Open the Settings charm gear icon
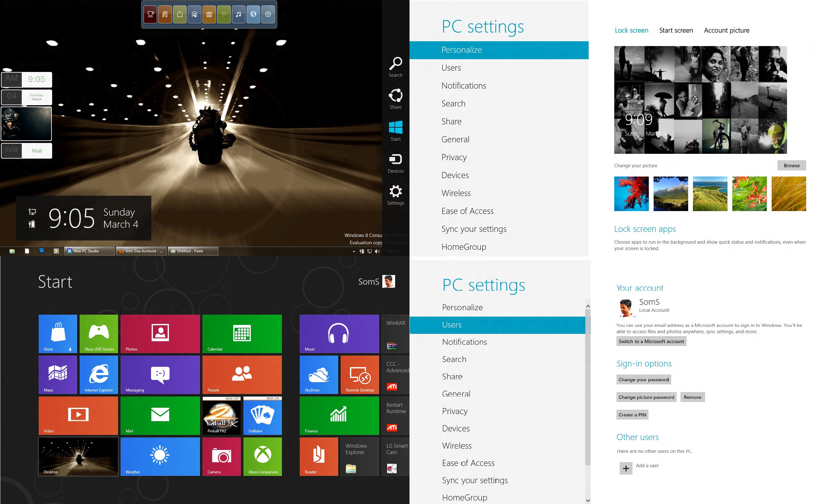 click(395, 195)
